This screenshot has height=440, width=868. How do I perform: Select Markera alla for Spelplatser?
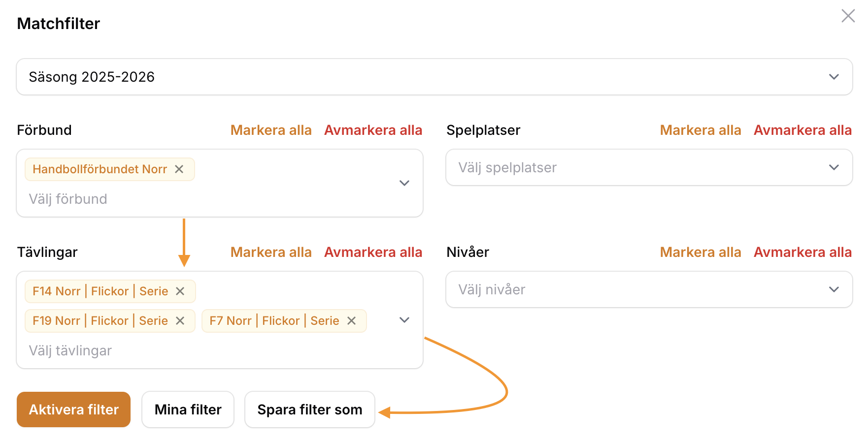coord(701,130)
